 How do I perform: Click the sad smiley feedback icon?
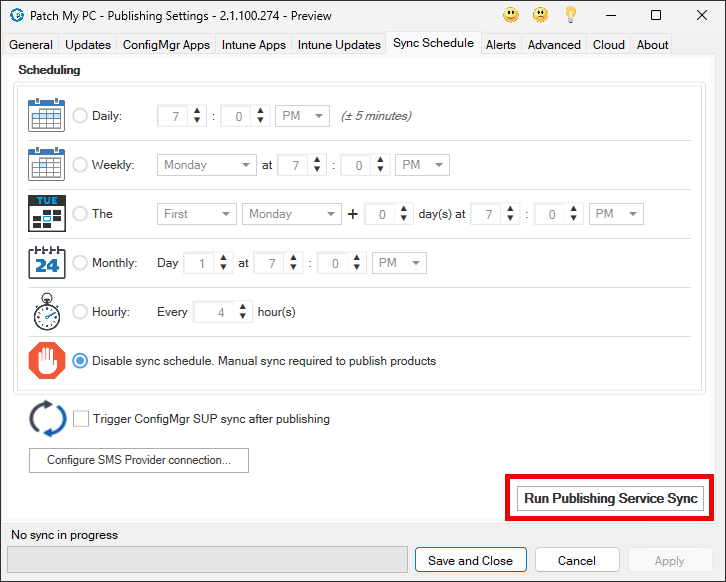tap(540, 15)
